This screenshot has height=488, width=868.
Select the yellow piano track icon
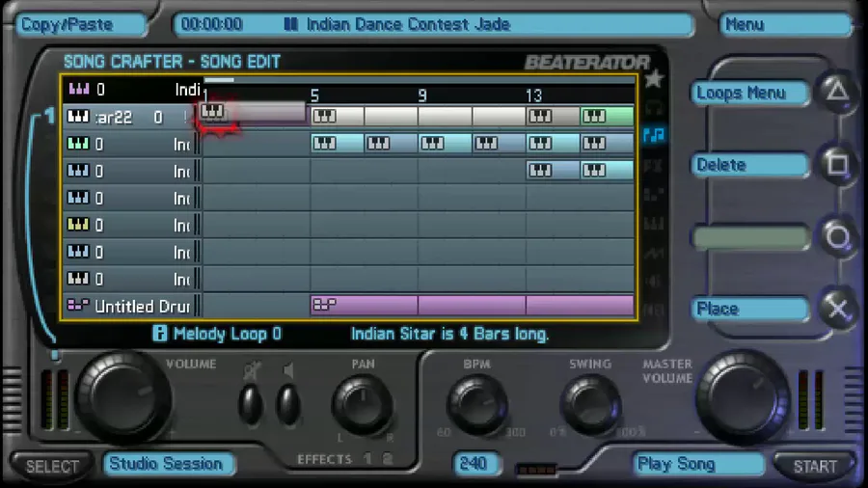(x=78, y=225)
